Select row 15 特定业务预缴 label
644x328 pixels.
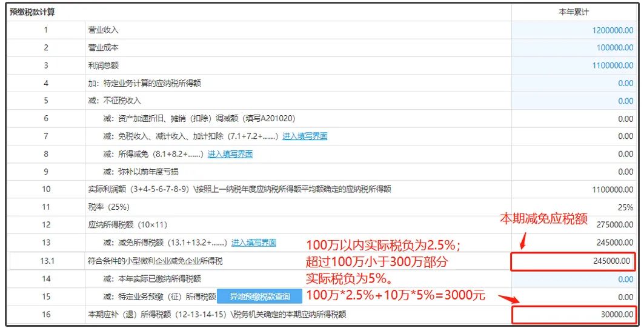159,296
